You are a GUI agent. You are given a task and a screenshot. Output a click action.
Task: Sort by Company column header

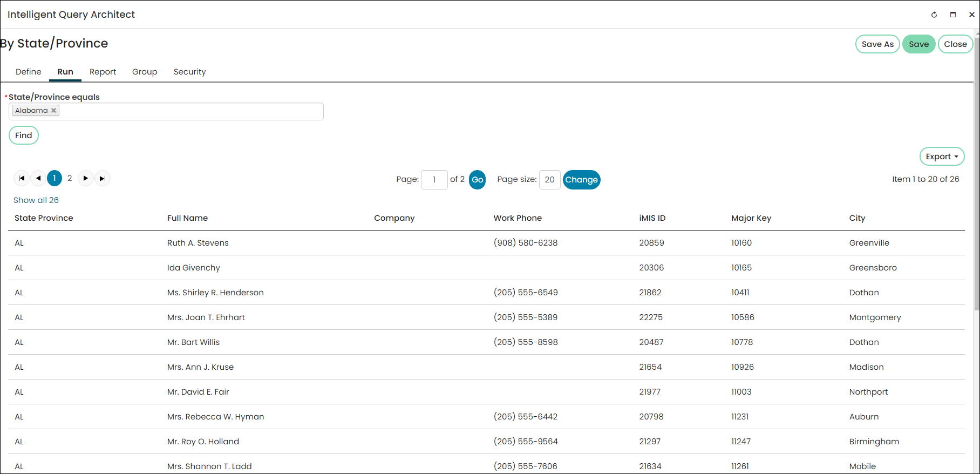point(394,218)
